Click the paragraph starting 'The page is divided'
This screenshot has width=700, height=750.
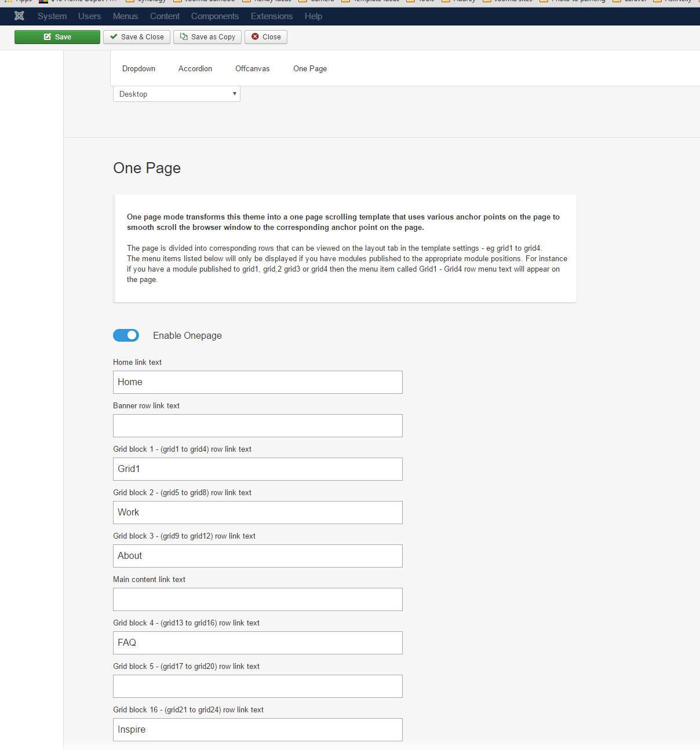pyautogui.click(x=347, y=264)
